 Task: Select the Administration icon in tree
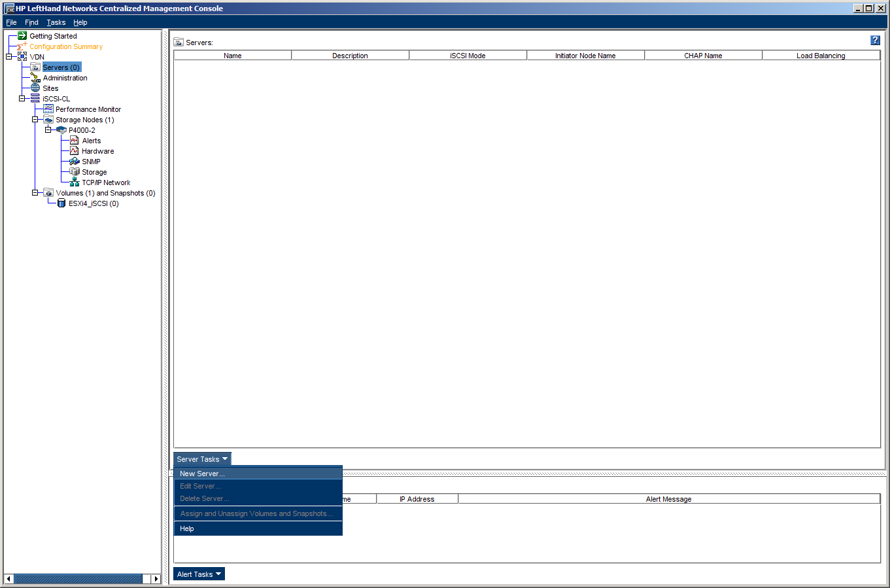35,78
